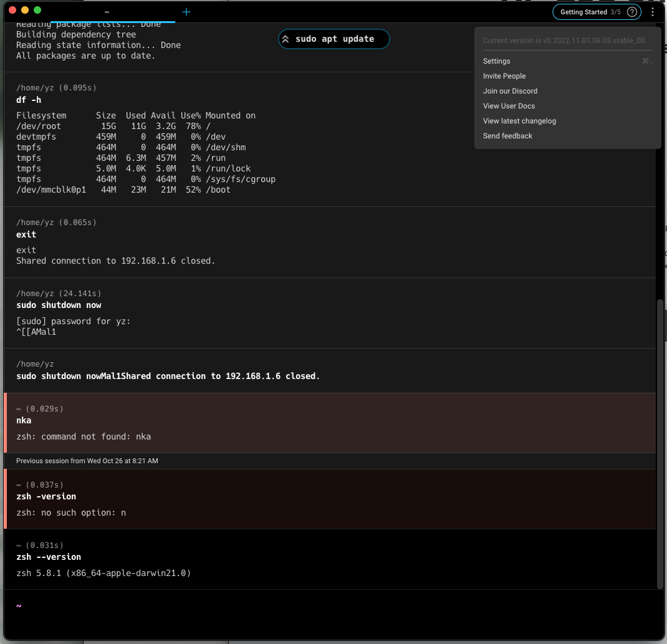
Task: Open View latest changelog
Action: point(519,120)
